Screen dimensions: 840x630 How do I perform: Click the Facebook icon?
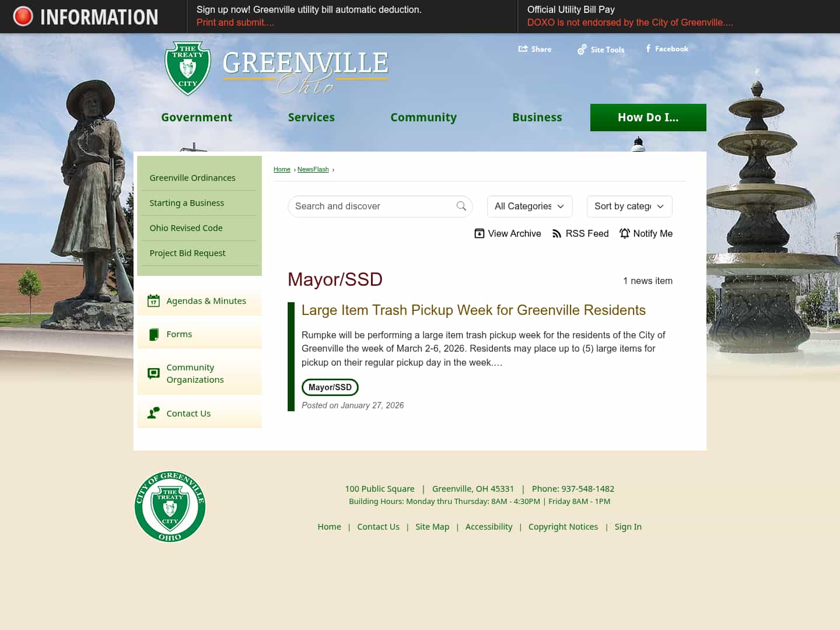coord(647,49)
